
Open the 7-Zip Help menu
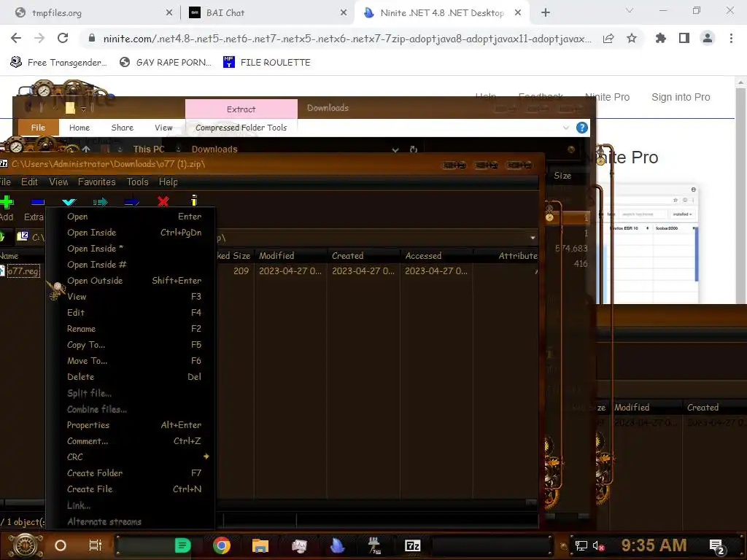click(169, 182)
